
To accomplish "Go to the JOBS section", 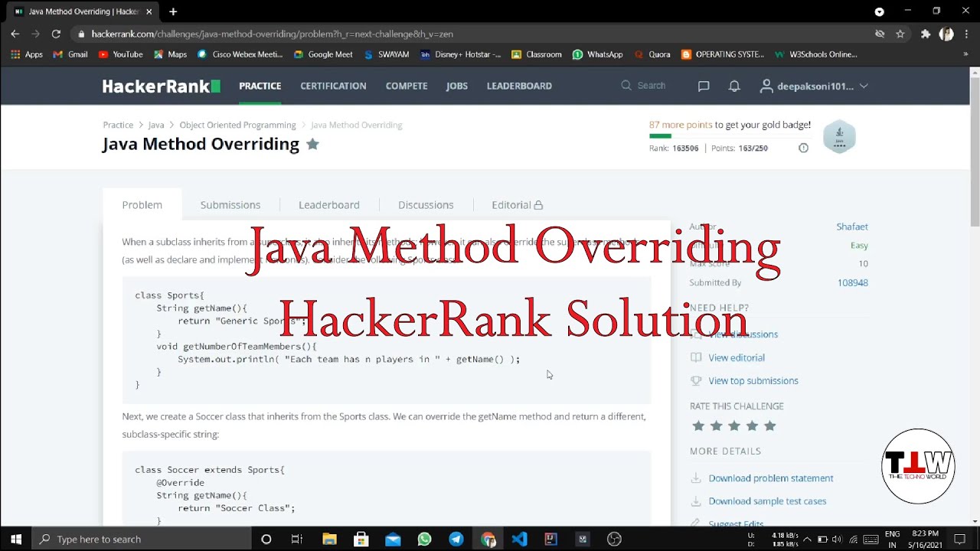I will pyautogui.click(x=457, y=86).
